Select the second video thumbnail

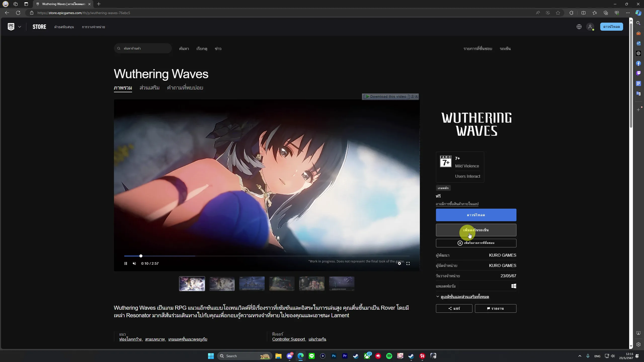pos(222,284)
